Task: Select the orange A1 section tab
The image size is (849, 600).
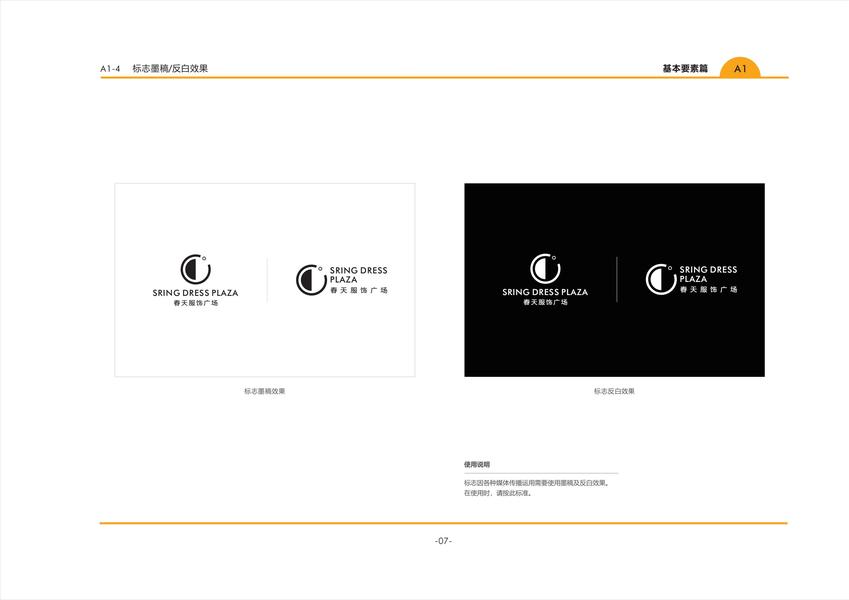Action: (x=740, y=68)
